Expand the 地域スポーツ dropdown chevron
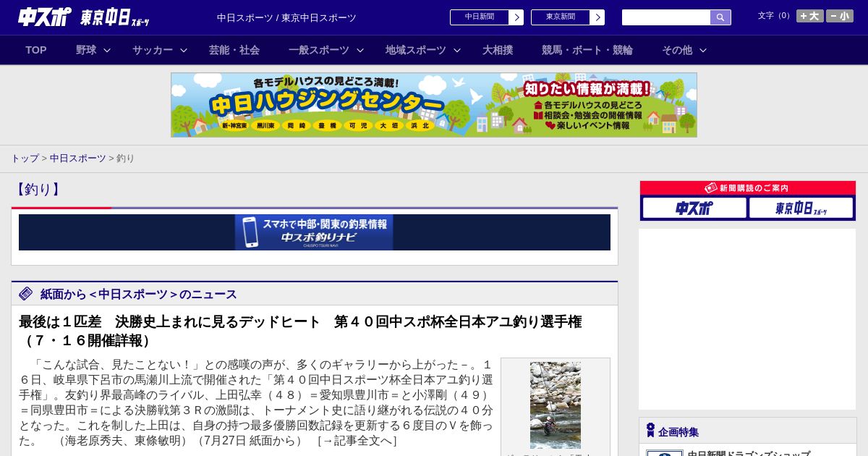868x456 pixels. [x=457, y=50]
